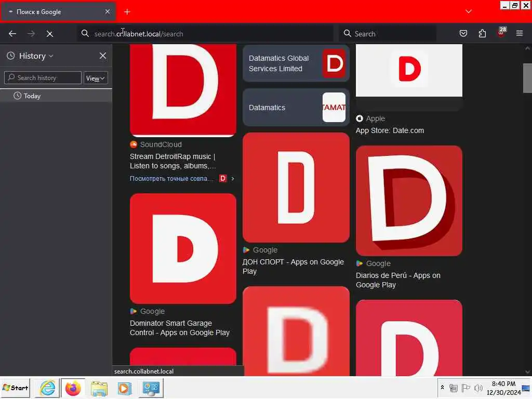Open extension icon with 28 badge
Viewport: 532px width, 399px height.
coord(501,32)
